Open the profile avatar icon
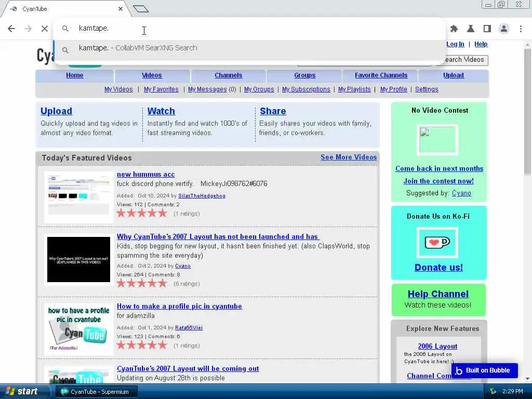 click(x=504, y=29)
